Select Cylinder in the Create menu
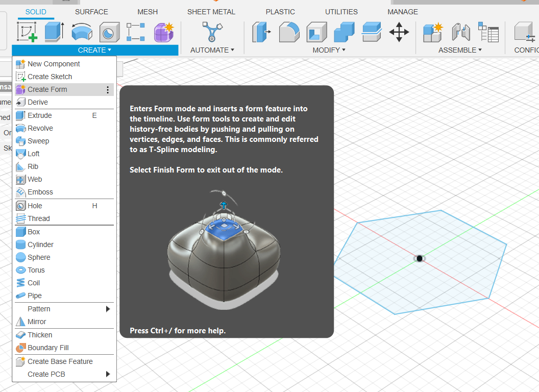The image size is (539, 392). pyautogui.click(x=64, y=244)
